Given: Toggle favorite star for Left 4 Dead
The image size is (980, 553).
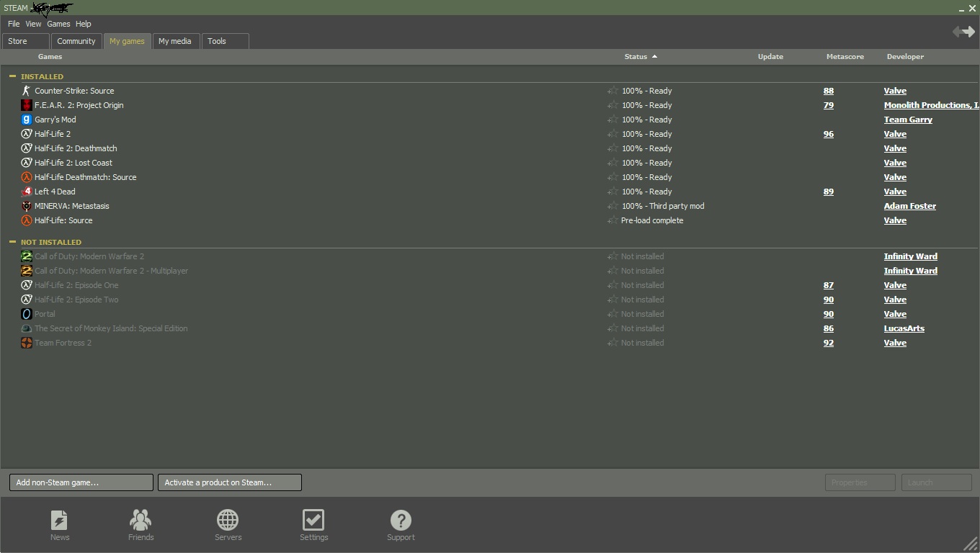Looking at the screenshot, I should 612,192.
